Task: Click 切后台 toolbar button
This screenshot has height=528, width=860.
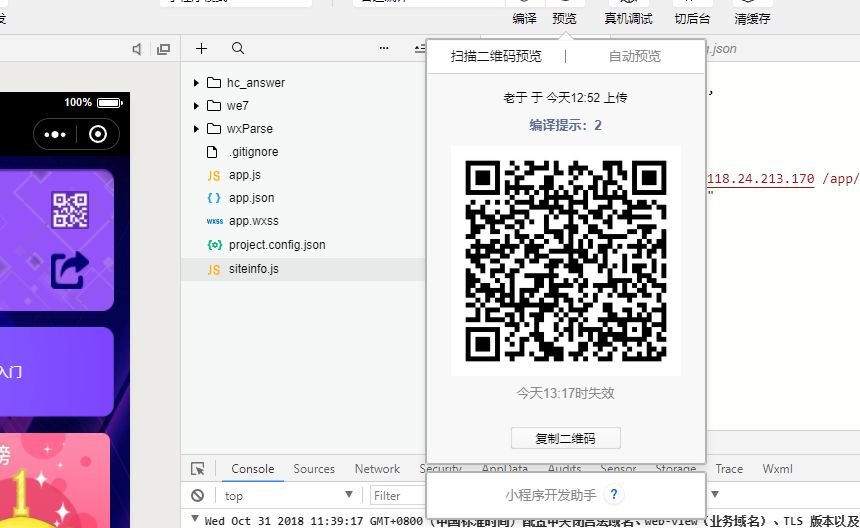Action: pyautogui.click(x=692, y=19)
